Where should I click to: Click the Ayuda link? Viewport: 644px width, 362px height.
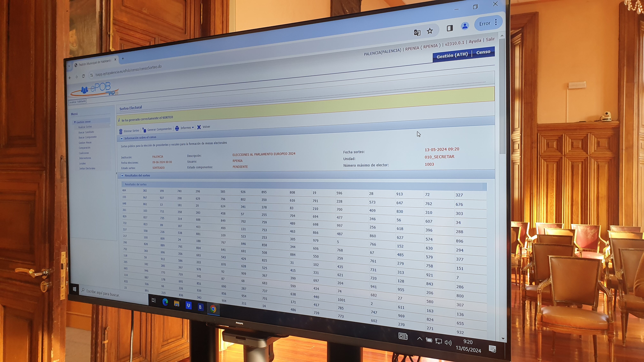475,41
